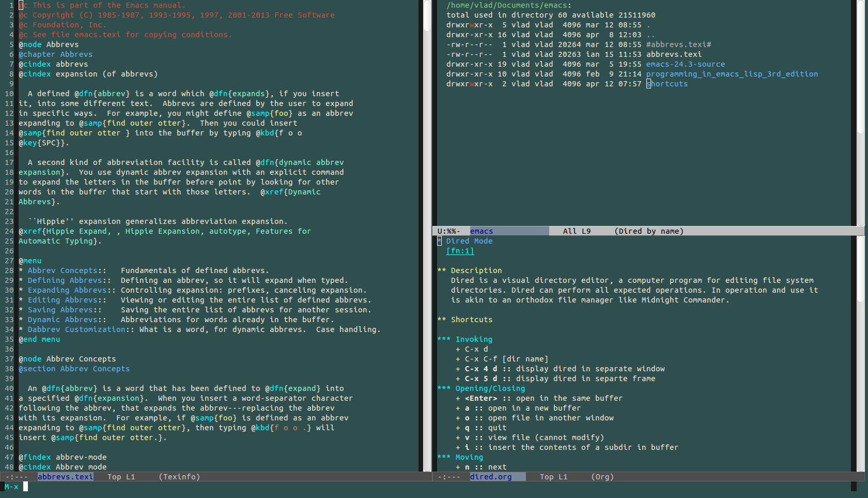
Task: Click the scrollbar of the abbrevs.texi window
Action: (x=427, y=235)
